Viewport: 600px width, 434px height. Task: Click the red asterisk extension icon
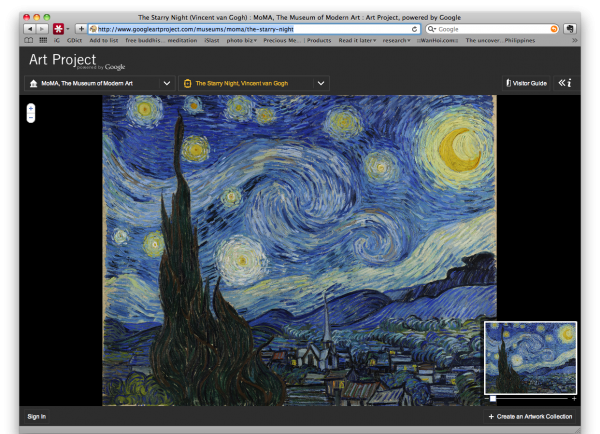pos(58,29)
